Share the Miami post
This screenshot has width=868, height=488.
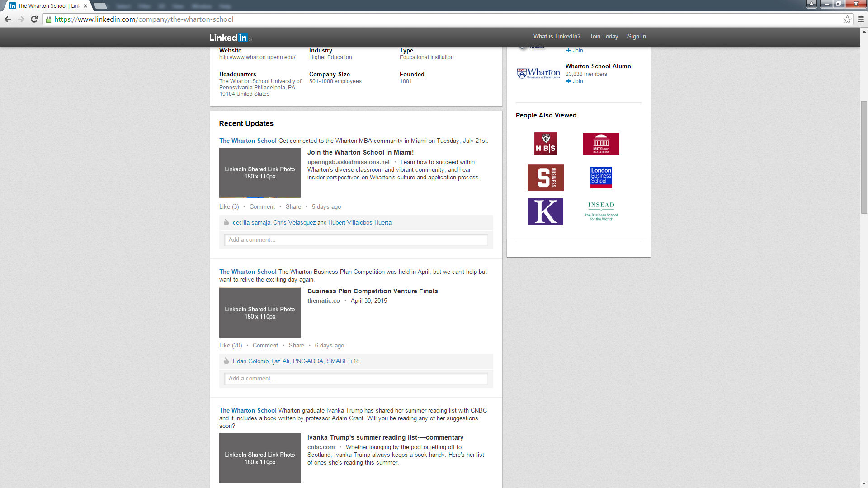point(293,207)
